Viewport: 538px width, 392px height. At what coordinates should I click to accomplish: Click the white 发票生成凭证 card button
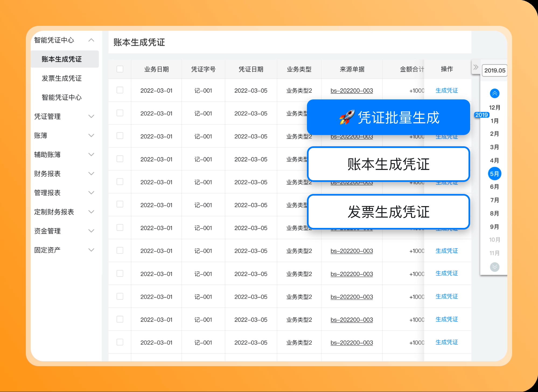click(x=389, y=212)
